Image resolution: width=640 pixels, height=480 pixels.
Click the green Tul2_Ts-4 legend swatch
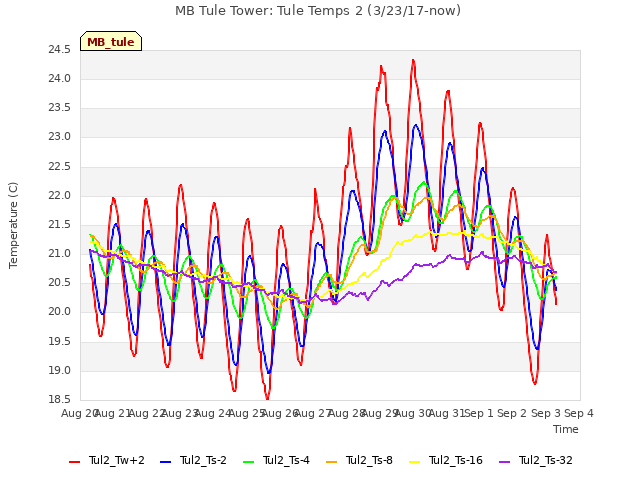[249, 462]
